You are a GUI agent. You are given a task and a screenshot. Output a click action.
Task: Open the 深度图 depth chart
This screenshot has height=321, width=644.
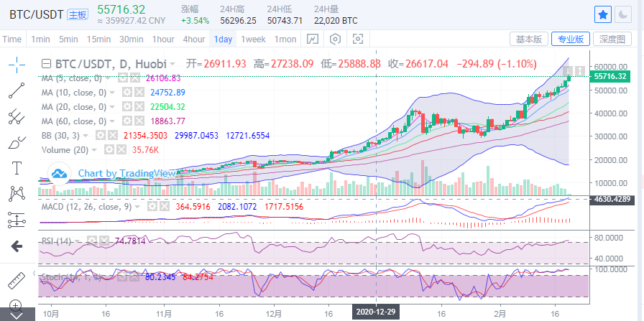point(612,39)
